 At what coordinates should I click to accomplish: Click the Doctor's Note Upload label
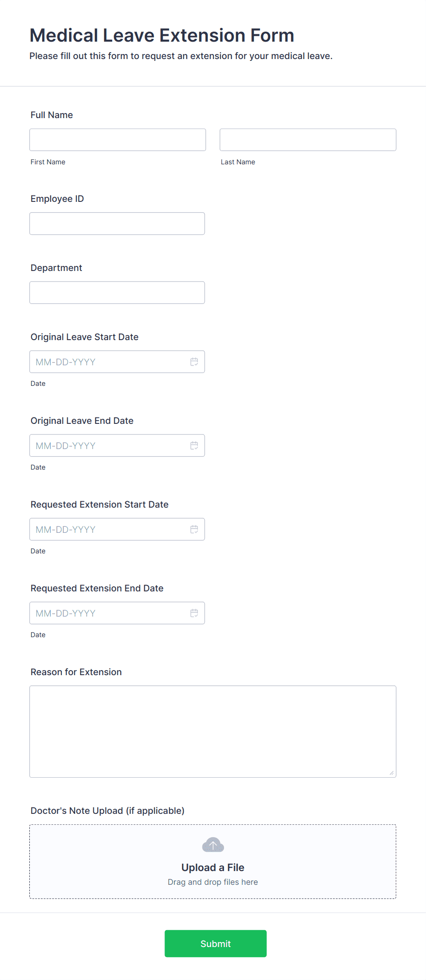tap(108, 811)
